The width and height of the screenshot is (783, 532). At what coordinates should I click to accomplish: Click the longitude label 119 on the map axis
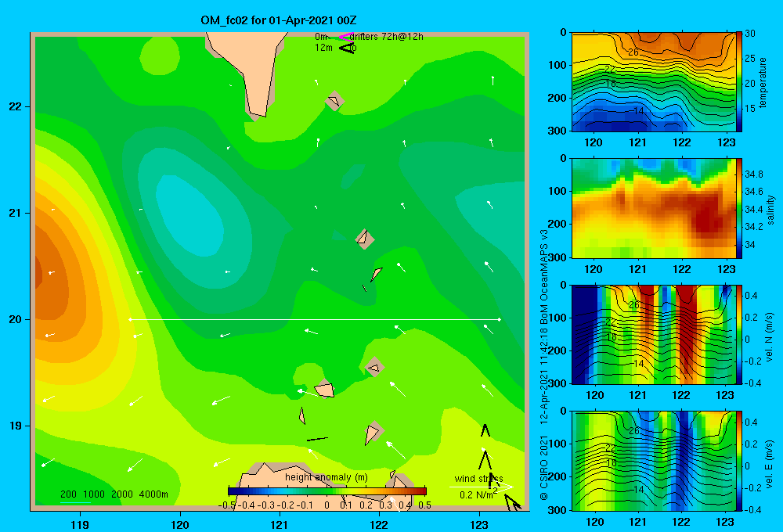tap(81, 524)
